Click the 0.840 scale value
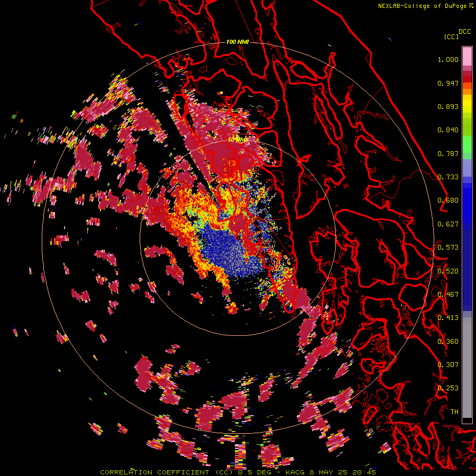The height and width of the screenshot is (476, 476). 448,130
